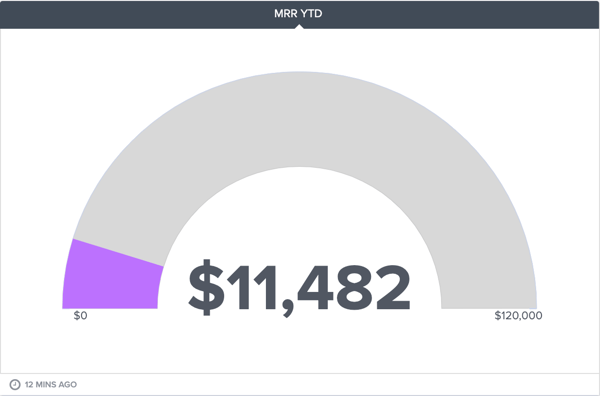Click the $11,482 current value
600x396 pixels.
pos(300,288)
